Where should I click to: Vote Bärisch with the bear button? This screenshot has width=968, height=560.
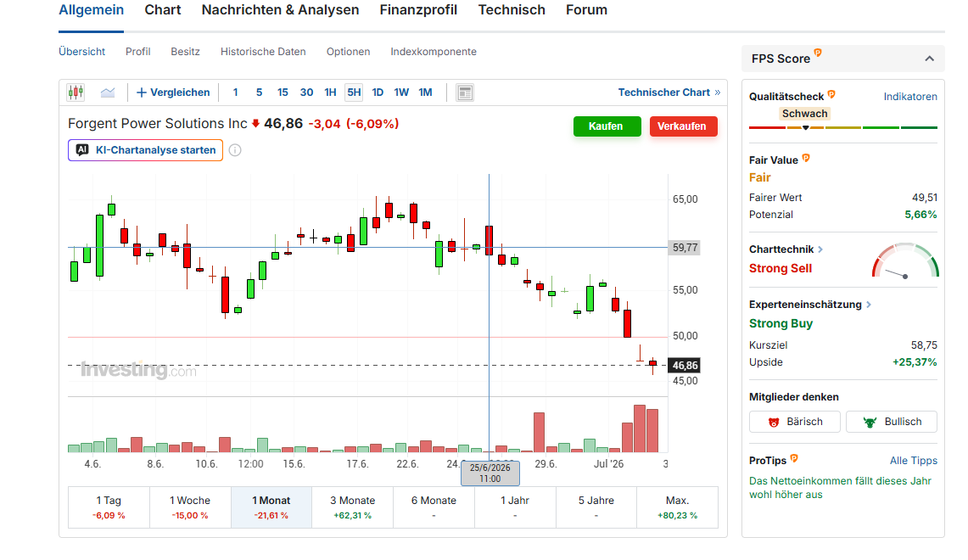point(795,422)
